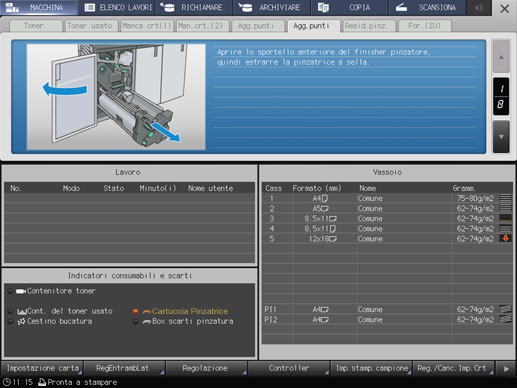Viewport: 517px width, 388px height.
Task: Go to previous instruction step with up arrow
Action: point(501,57)
